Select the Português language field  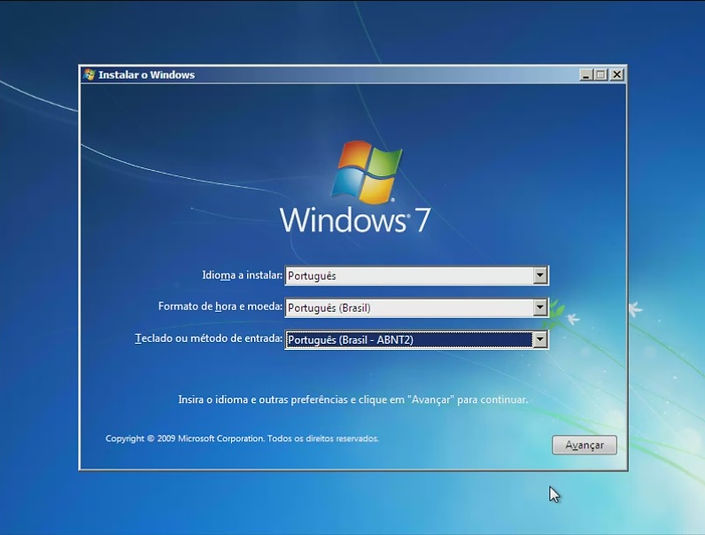pyautogui.click(x=416, y=276)
